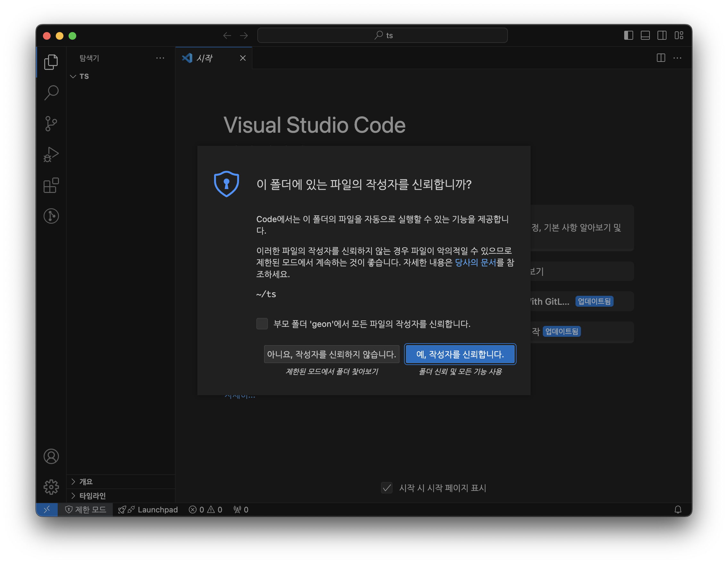The image size is (728, 564).
Task: Click Yes, I trust the authors button
Action: coord(460,354)
